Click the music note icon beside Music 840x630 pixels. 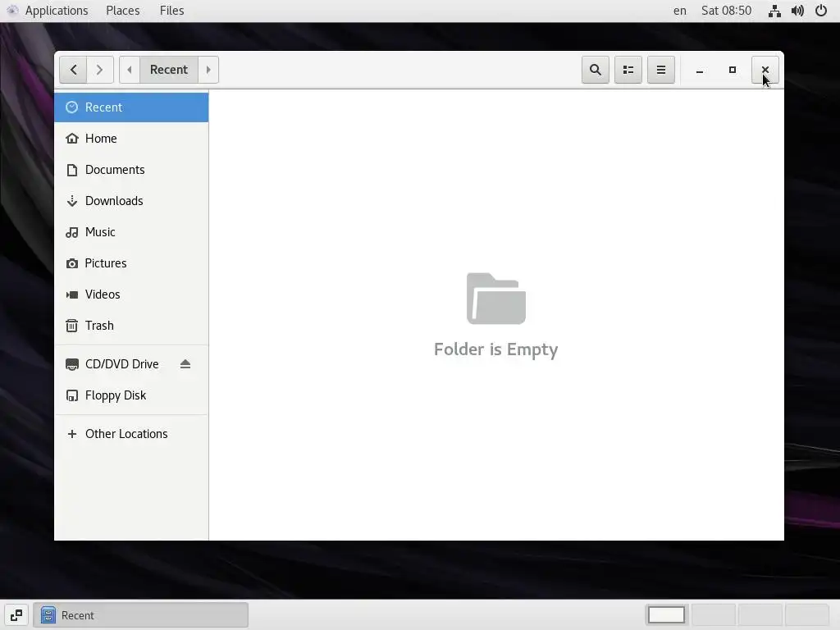click(x=72, y=232)
